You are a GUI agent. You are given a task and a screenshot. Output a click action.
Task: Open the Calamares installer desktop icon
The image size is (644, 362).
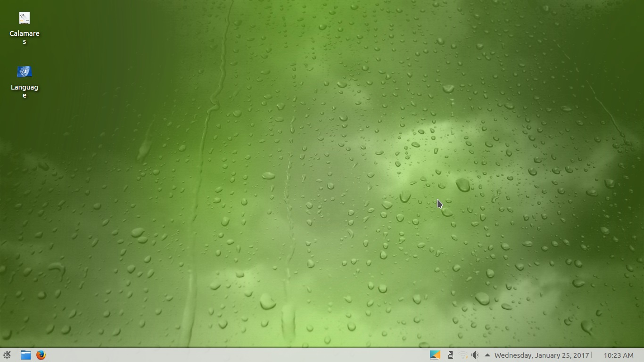[25, 19]
